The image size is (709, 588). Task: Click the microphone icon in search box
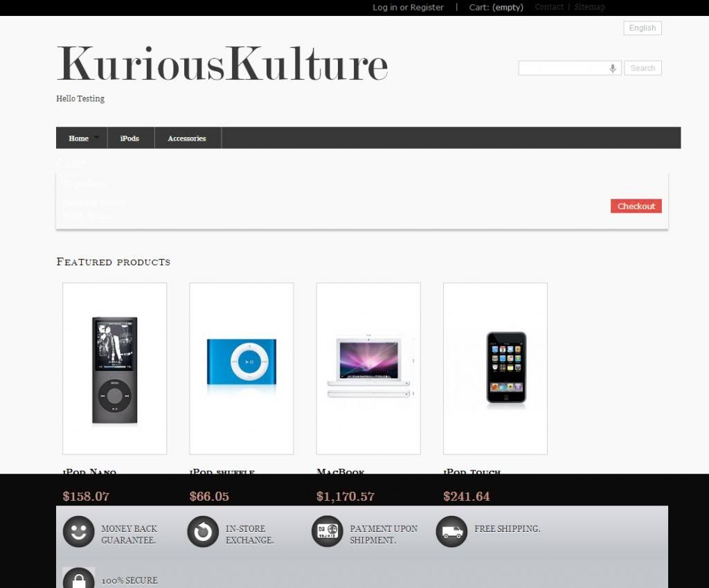pyautogui.click(x=613, y=69)
